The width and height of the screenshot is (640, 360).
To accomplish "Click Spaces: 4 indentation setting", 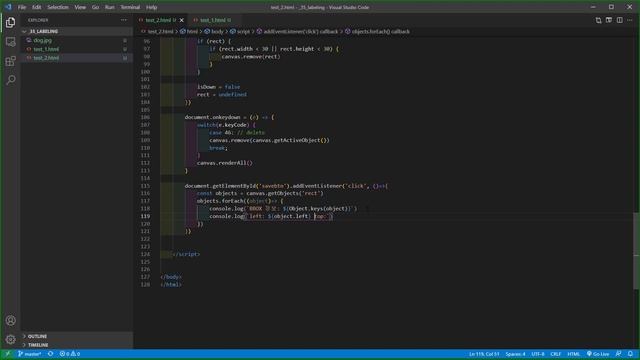I will [516, 354].
